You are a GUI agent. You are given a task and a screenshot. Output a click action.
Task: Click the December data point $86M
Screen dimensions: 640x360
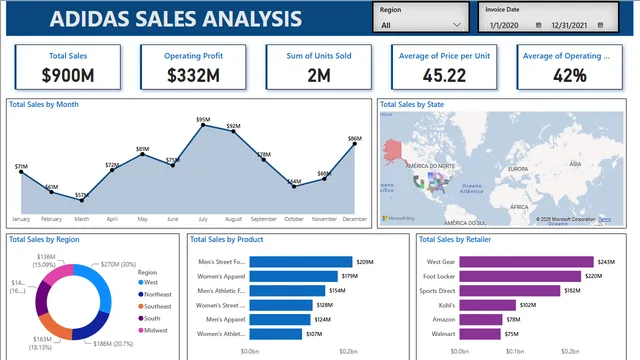[x=355, y=144]
